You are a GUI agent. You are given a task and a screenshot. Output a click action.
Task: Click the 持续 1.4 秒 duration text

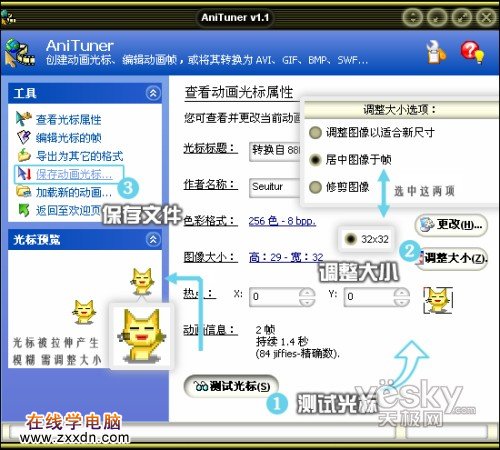(282, 342)
